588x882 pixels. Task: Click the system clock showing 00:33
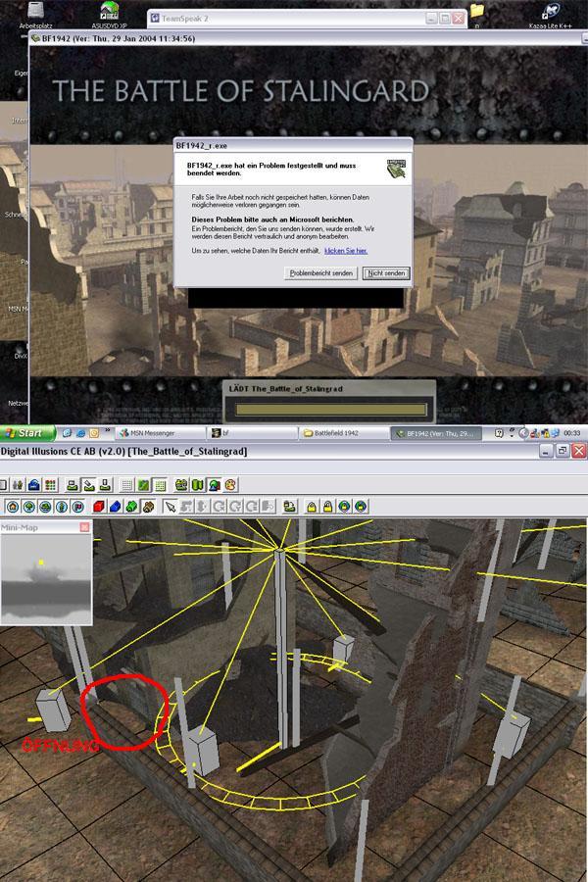click(x=571, y=433)
